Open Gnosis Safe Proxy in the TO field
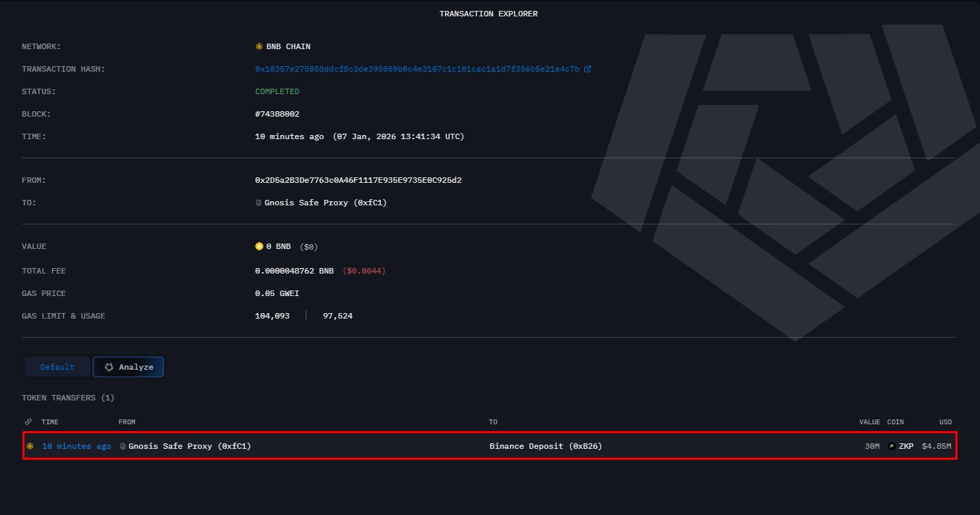This screenshot has height=515, width=980. coord(326,203)
